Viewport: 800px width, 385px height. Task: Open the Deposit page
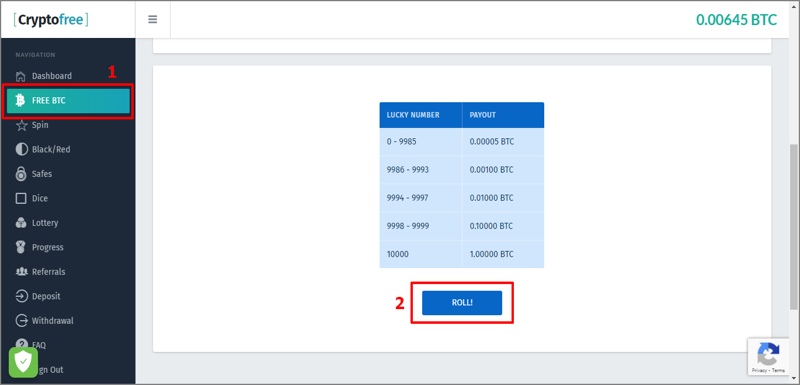coord(67,296)
